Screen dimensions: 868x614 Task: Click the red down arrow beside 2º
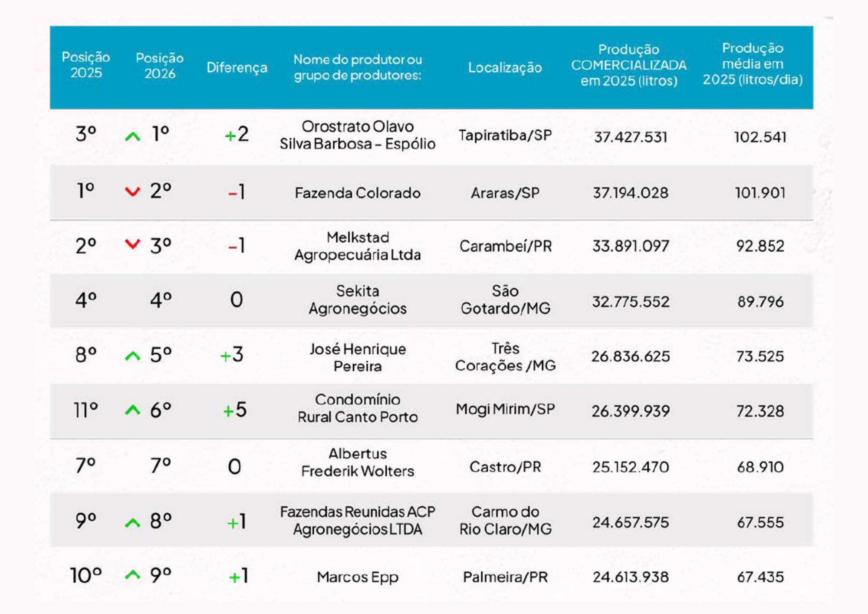coord(132,191)
